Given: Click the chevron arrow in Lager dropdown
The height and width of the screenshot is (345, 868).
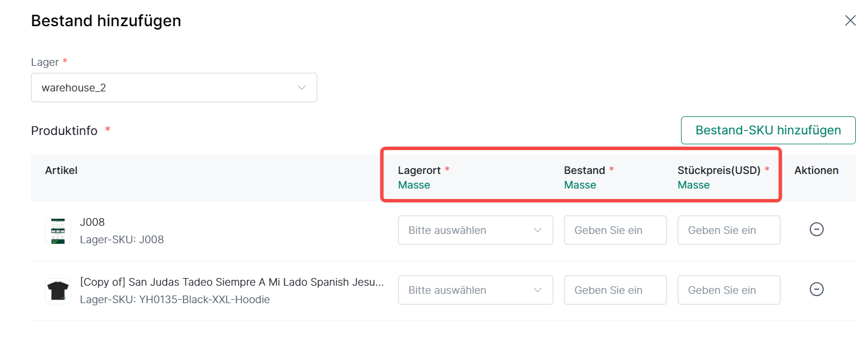Looking at the screenshot, I should click(x=302, y=88).
